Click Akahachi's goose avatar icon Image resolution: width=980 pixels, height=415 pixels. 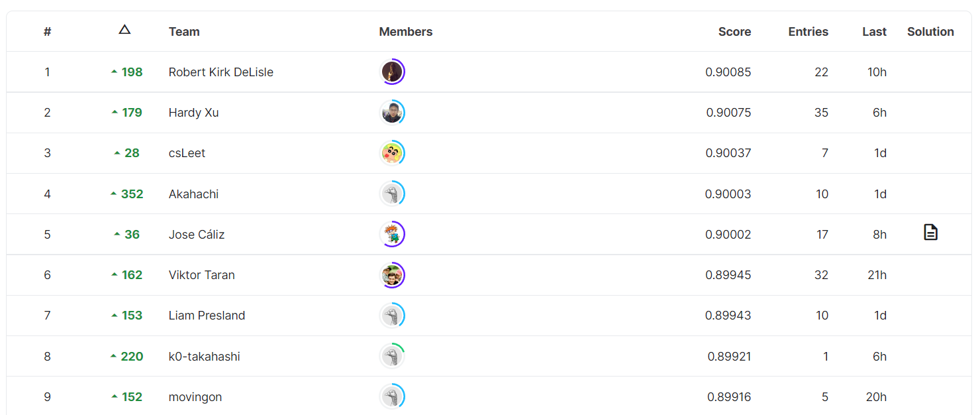[392, 194]
